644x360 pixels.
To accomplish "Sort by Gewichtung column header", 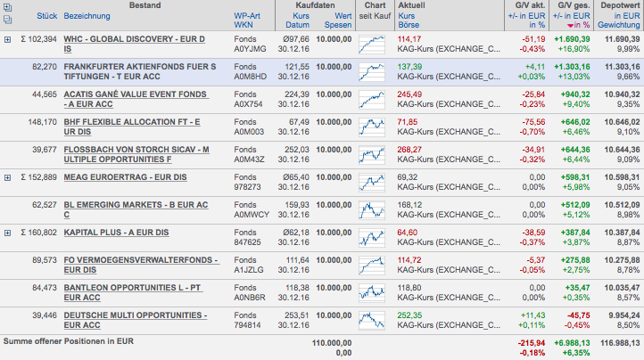I will click(x=618, y=25).
